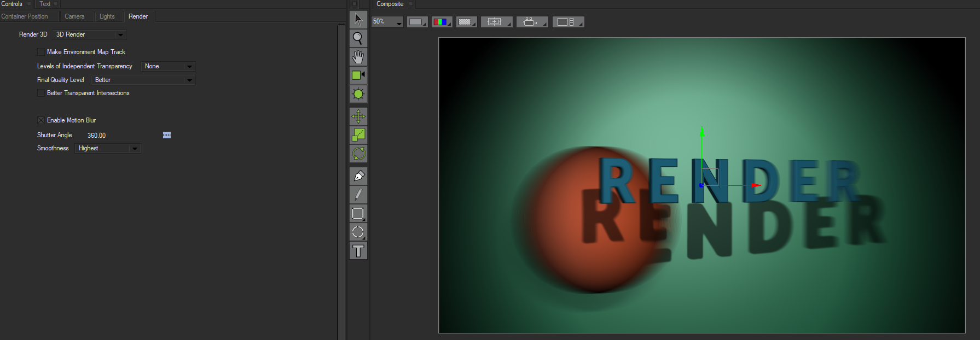This screenshot has width=980, height=340.
Task: Click the Shutter Angle value 360.00
Action: click(96, 136)
